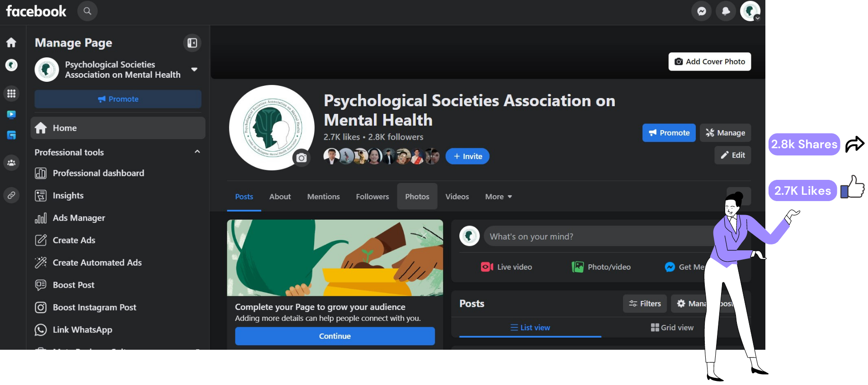Viewport: 868px width, 385px height.
Task: Click the Live video option
Action: tap(506, 267)
